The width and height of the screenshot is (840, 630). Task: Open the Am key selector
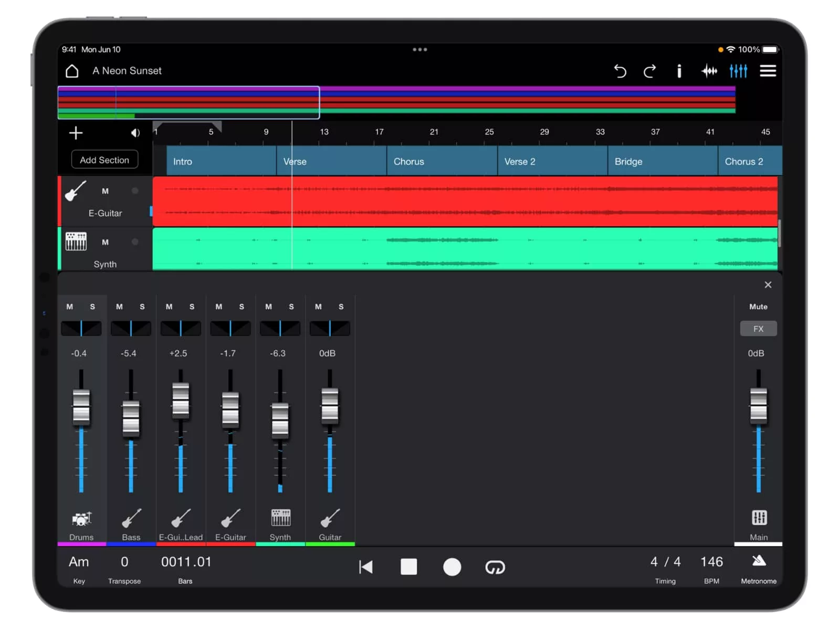coord(79,562)
